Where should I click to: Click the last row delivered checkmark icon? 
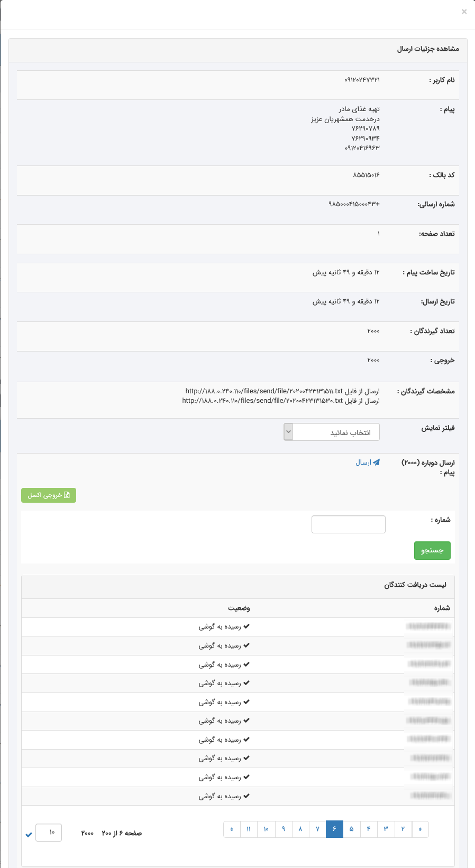[246, 796]
